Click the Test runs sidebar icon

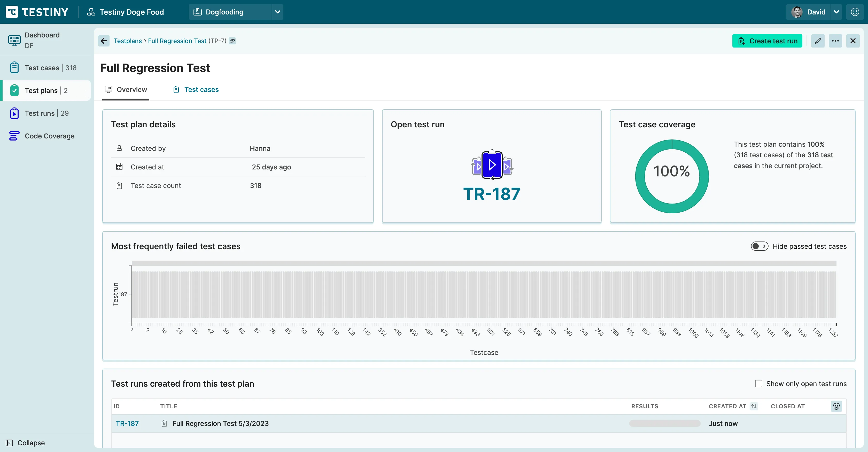click(x=14, y=113)
